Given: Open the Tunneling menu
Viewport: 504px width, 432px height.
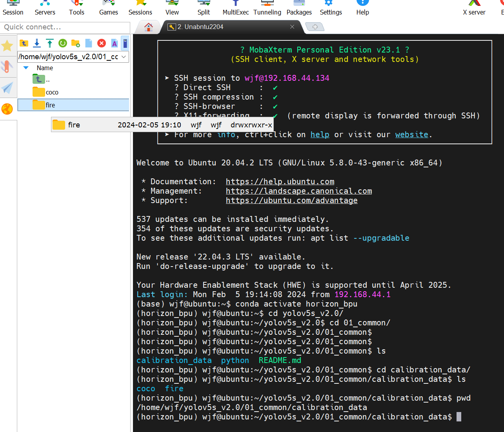Looking at the screenshot, I should tap(267, 8).
